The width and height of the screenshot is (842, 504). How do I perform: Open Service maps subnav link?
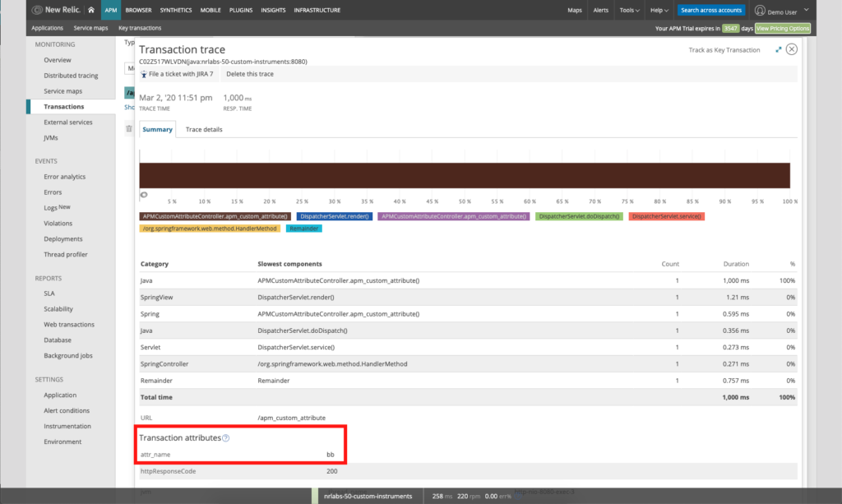click(x=90, y=28)
